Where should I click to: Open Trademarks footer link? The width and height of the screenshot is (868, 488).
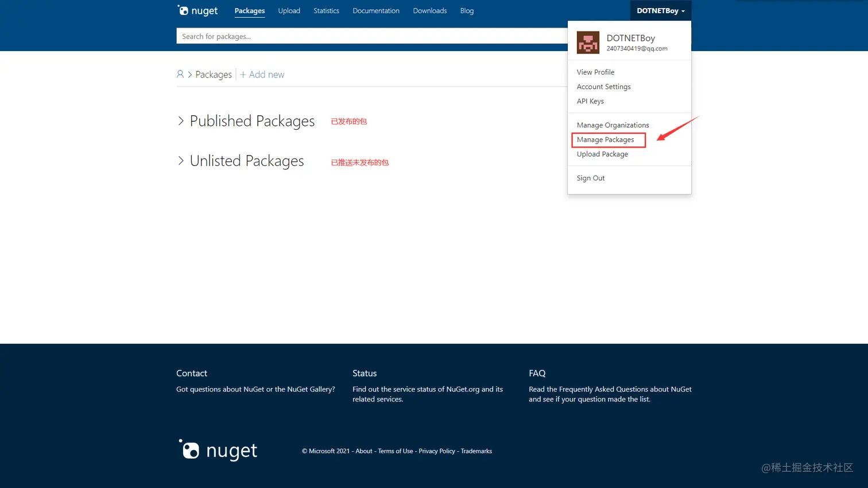476,451
